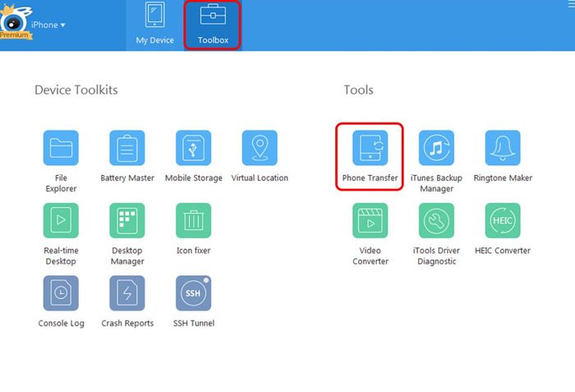View the Crash Reports icon
575x392 pixels.
pyautogui.click(x=127, y=293)
